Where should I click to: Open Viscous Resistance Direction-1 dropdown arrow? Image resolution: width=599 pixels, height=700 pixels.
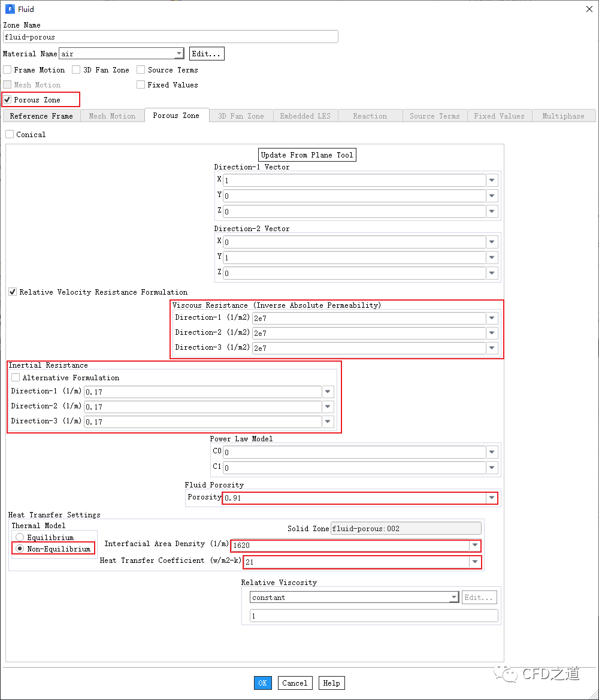coord(492,319)
